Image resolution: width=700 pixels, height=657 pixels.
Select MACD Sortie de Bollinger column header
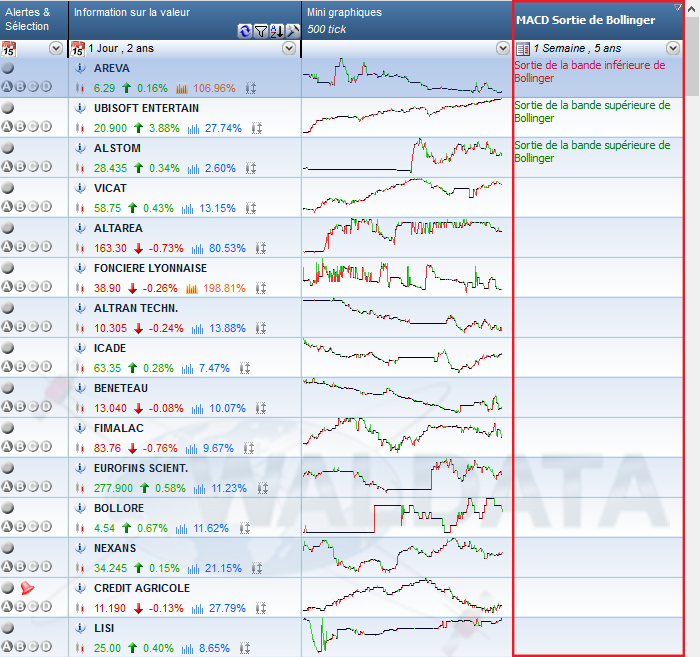pos(598,21)
